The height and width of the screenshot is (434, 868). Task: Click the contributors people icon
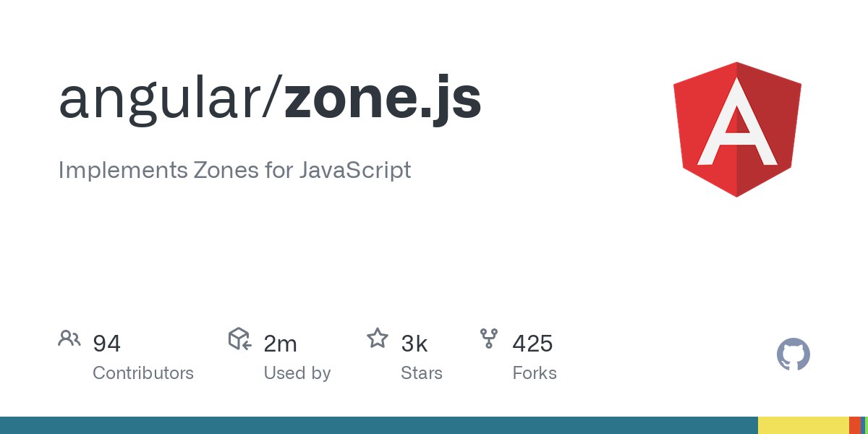(69, 339)
